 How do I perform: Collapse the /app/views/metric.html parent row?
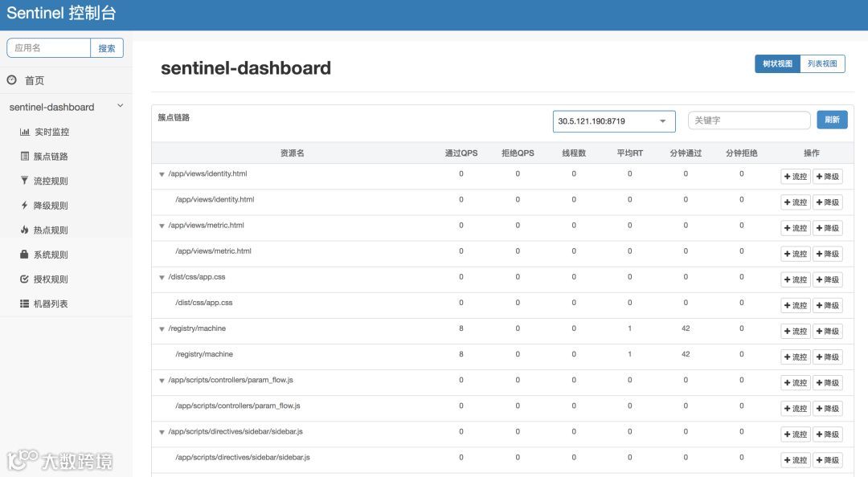click(162, 226)
